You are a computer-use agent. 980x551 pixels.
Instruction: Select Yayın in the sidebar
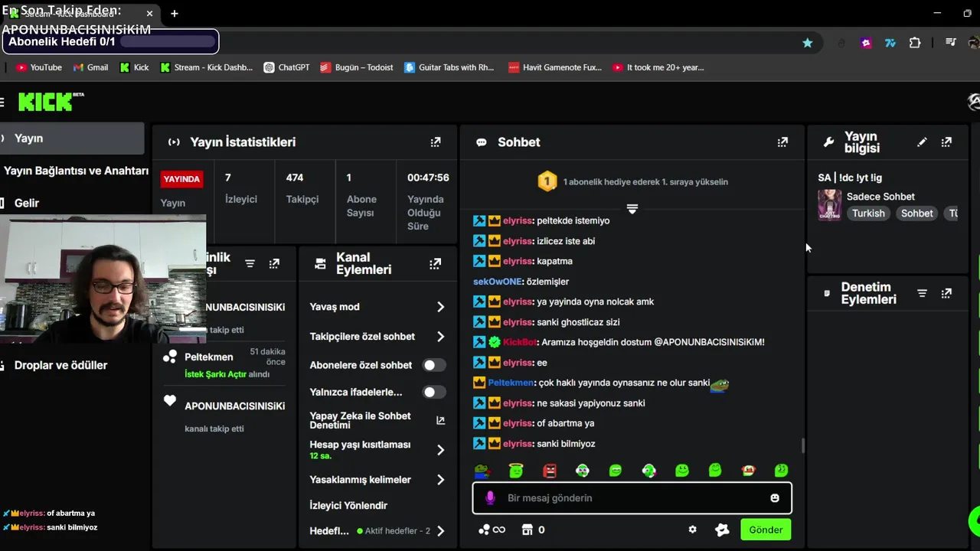coord(72,139)
